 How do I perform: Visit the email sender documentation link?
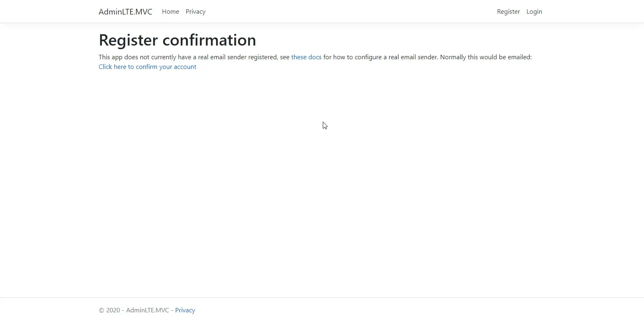[x=306, y=57]
